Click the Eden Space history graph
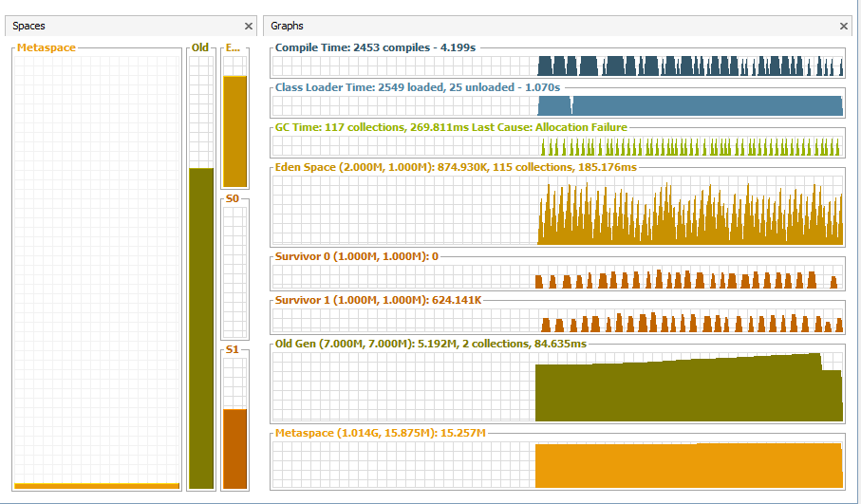The width and height of the screenshot is (861, 504). (557, 211)
